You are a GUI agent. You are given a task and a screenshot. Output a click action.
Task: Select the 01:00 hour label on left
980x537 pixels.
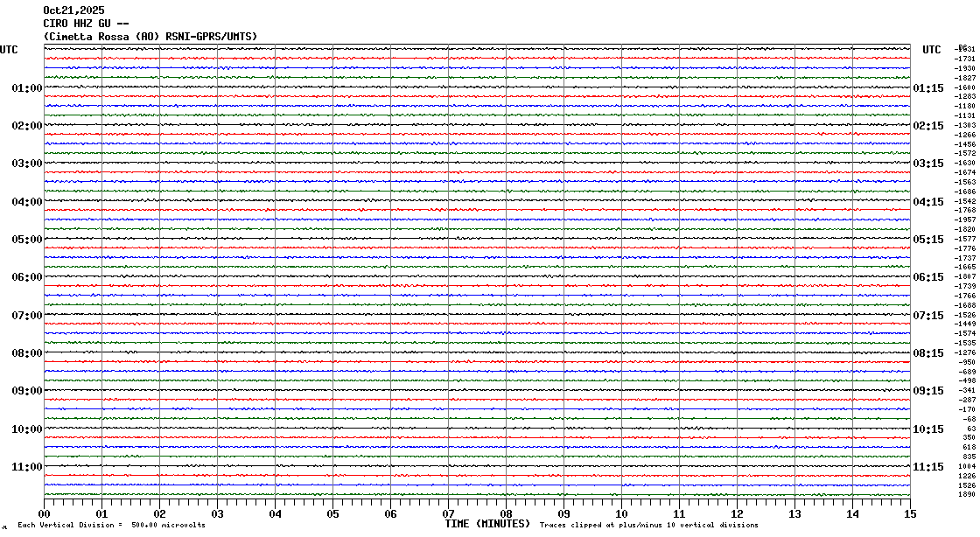tap(27, 88)
